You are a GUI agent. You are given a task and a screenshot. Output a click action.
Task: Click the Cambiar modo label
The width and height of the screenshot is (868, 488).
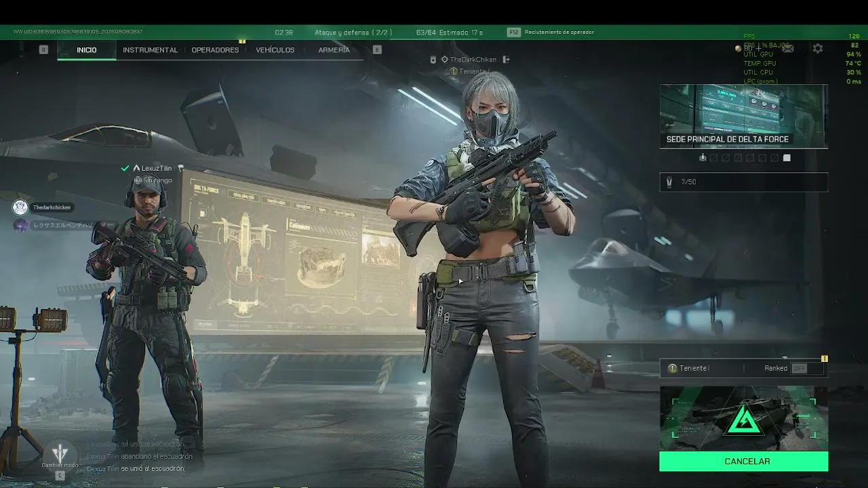click(60, 465)
